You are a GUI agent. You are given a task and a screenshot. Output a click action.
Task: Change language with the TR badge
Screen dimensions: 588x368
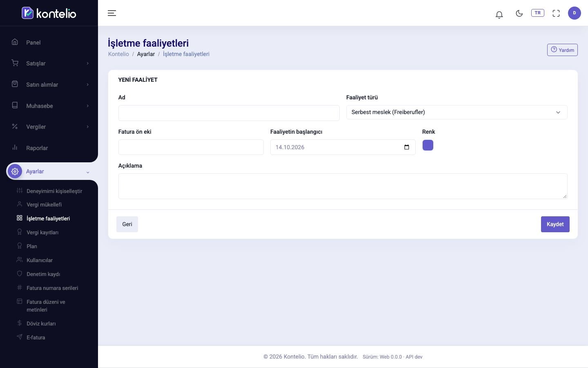[x=538, y=13]
